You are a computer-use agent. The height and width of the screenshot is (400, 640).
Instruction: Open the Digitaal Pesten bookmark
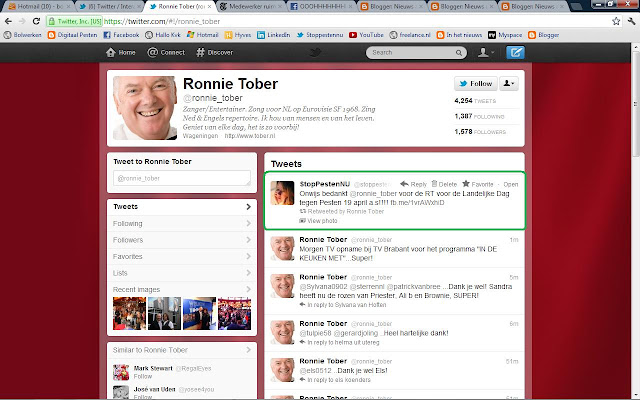[72, 35]
